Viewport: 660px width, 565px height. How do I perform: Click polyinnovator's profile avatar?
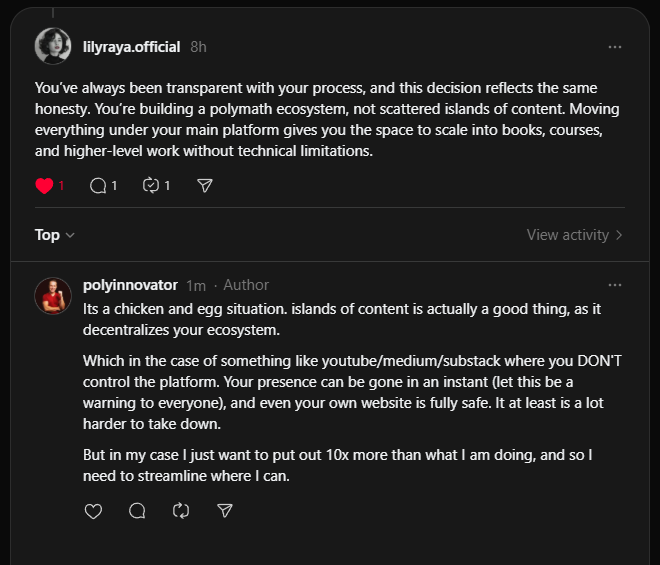click(53, 295)
